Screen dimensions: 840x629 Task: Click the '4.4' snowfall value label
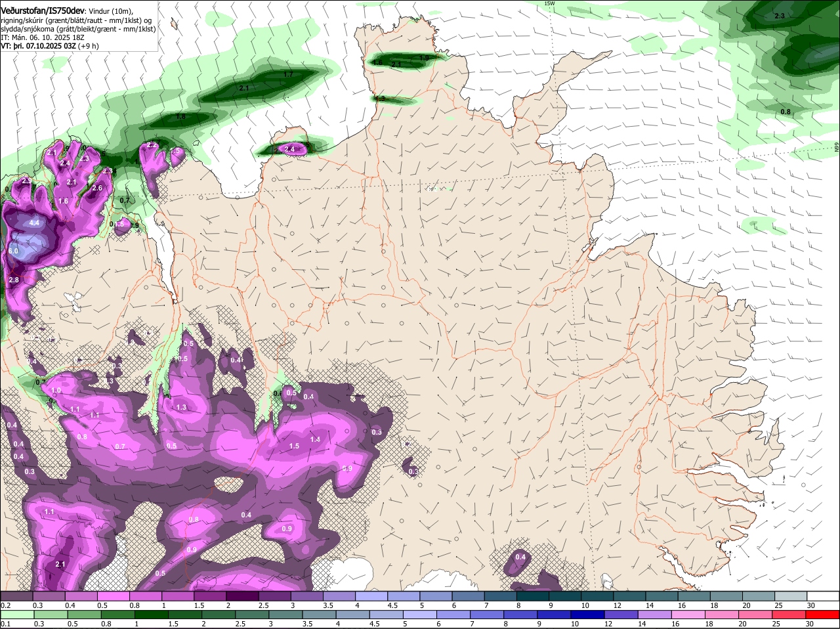tap(35, 223)
